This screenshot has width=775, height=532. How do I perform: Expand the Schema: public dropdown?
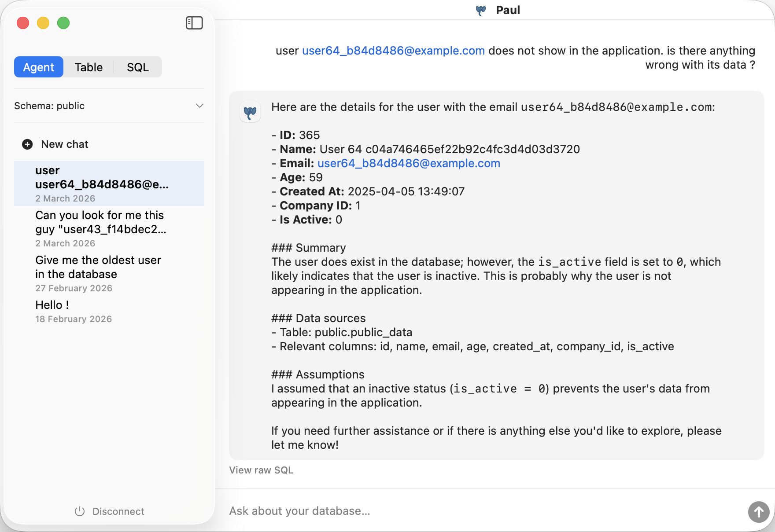click(108, 106)
